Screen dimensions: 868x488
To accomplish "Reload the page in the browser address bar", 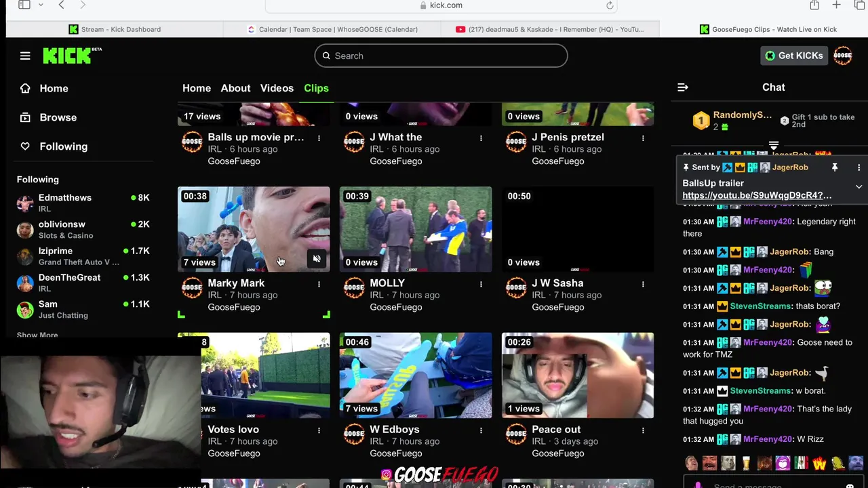I will point(610,5).
